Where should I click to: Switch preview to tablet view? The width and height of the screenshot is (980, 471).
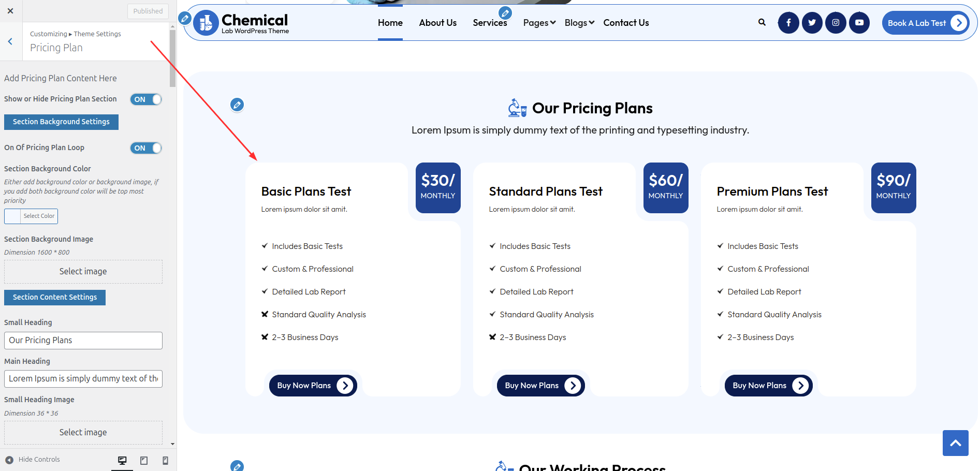coord(144,460)
